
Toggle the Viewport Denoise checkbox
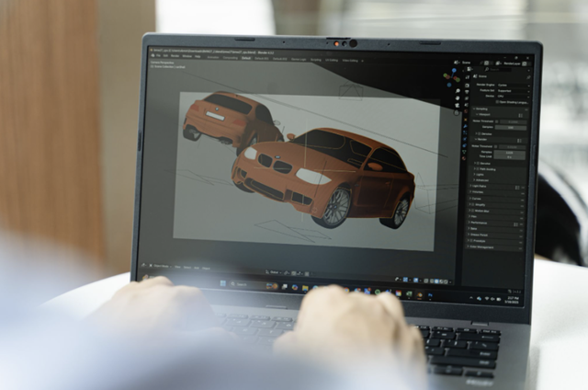coord(480,133)
